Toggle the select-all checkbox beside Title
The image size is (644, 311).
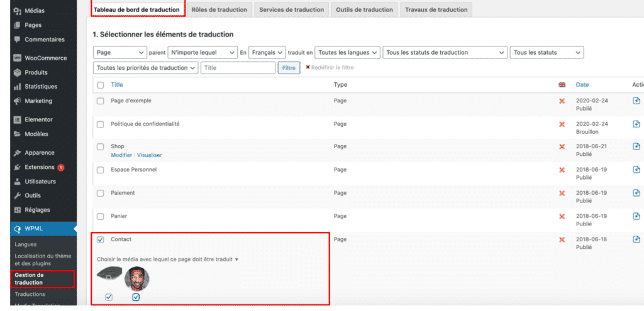pyautogui.click(x=101, y=85)
